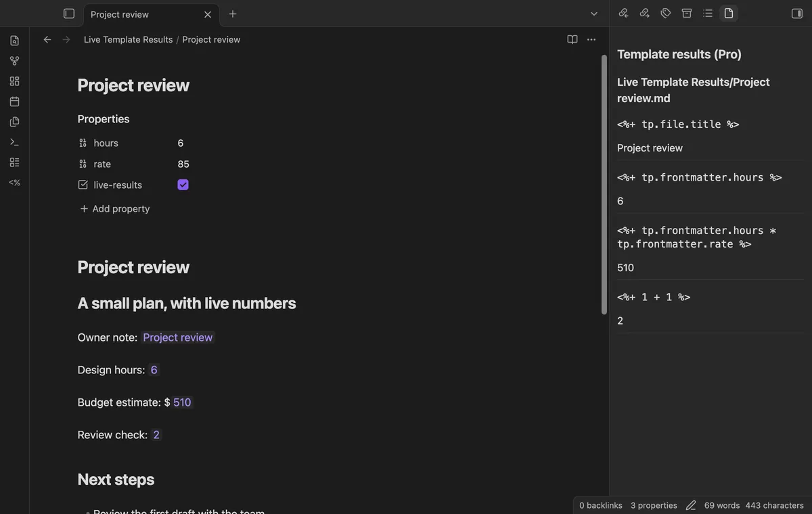
Task: Toggle editing mode pencil status icon
Action: click(691, 505)
